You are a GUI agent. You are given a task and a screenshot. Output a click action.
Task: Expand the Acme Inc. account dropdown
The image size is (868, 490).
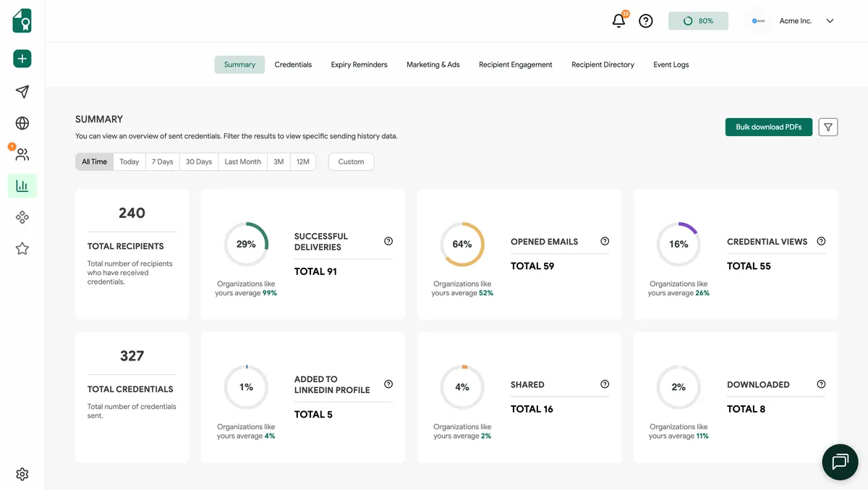point(830,20)
